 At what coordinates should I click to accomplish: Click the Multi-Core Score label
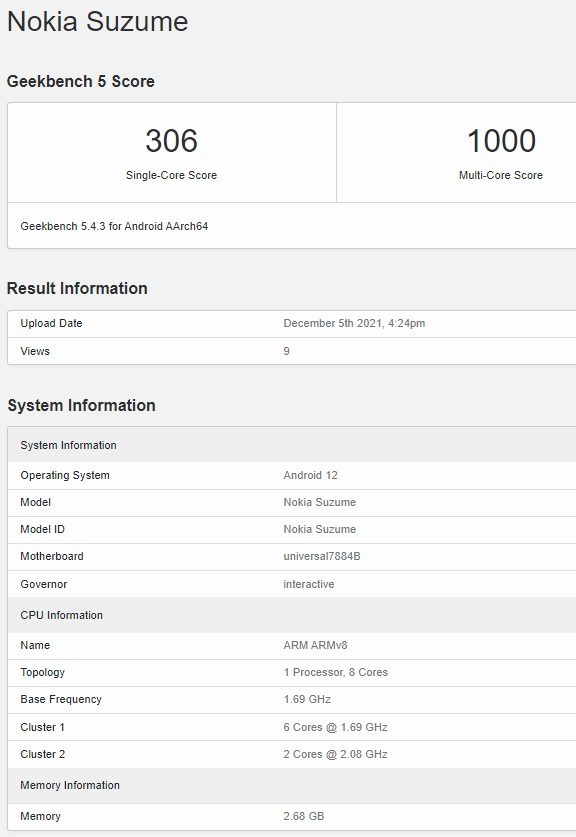point(501,175)
